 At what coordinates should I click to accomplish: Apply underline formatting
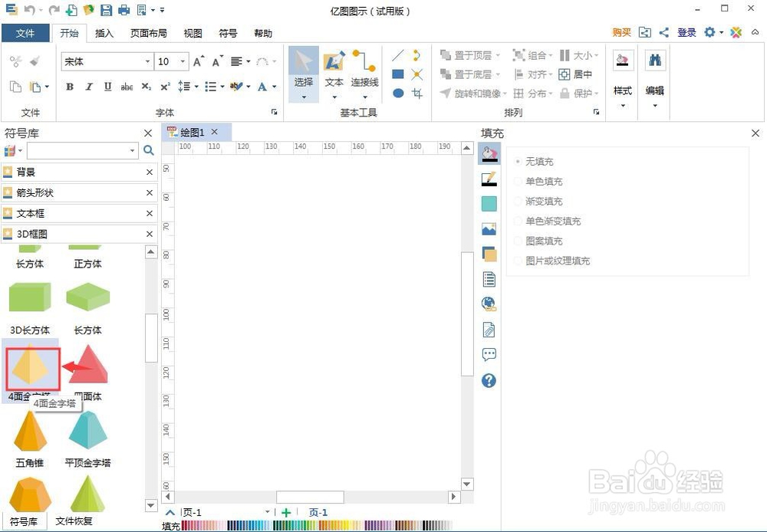[x=108, y=87]
